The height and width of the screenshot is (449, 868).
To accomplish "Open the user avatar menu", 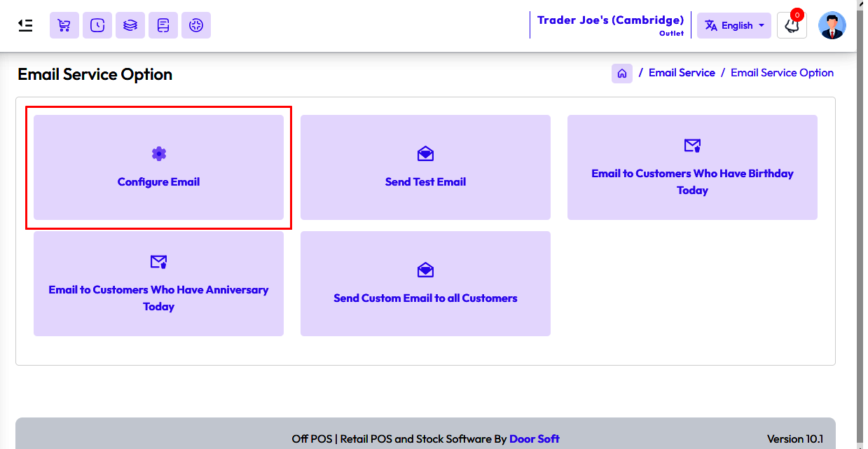I will [832, 25].
